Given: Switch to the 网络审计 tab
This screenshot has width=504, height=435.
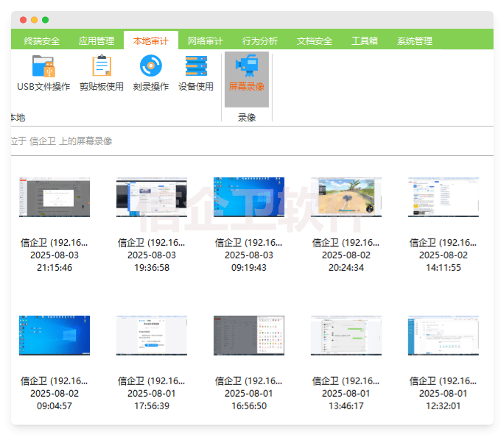Looking at the screenshot, I should pyautogui.click(x=206, y=41).
